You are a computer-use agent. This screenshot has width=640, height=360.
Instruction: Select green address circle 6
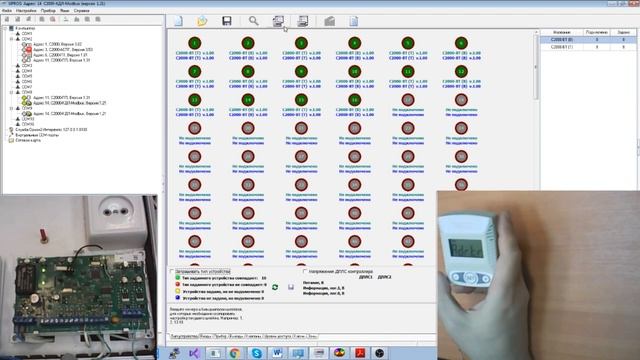point(461,43)
